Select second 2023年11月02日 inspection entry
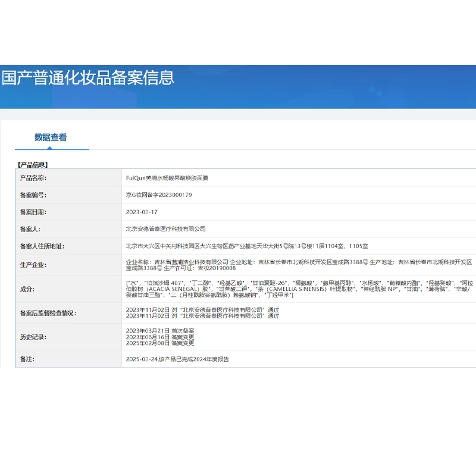Screen dimensions: 476x476 (202, 316)
